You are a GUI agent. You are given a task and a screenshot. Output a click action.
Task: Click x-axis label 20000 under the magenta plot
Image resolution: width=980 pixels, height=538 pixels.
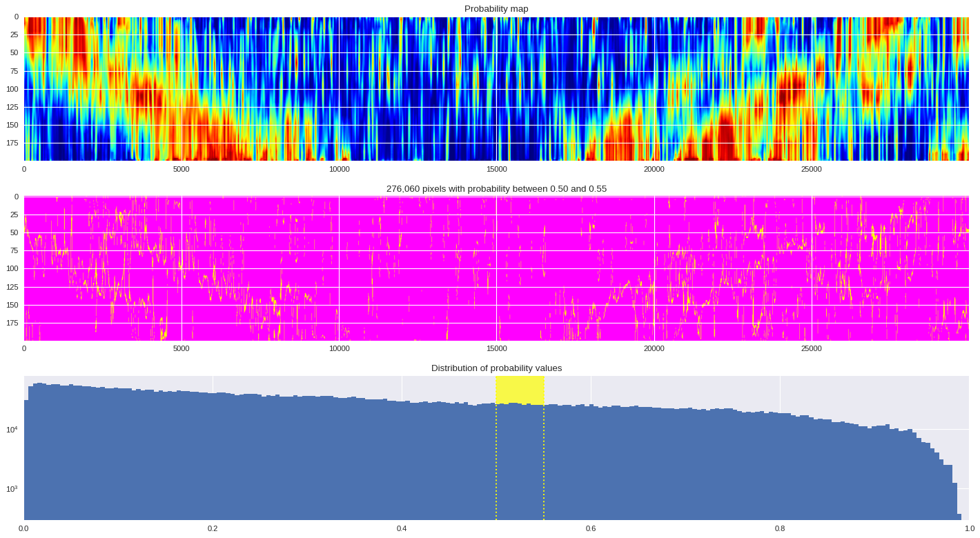pos(654,348)
